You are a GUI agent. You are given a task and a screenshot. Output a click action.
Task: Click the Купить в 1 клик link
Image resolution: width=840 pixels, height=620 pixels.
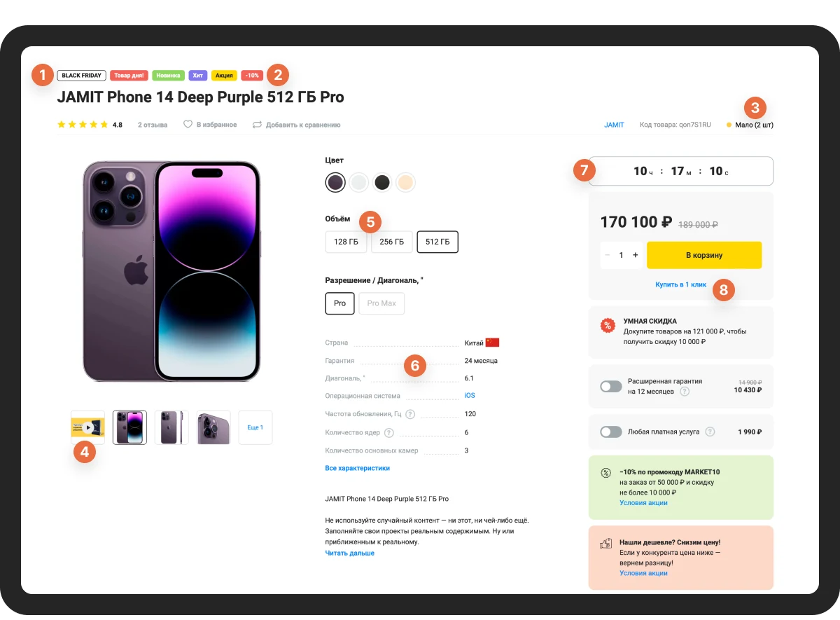(681, 285)
